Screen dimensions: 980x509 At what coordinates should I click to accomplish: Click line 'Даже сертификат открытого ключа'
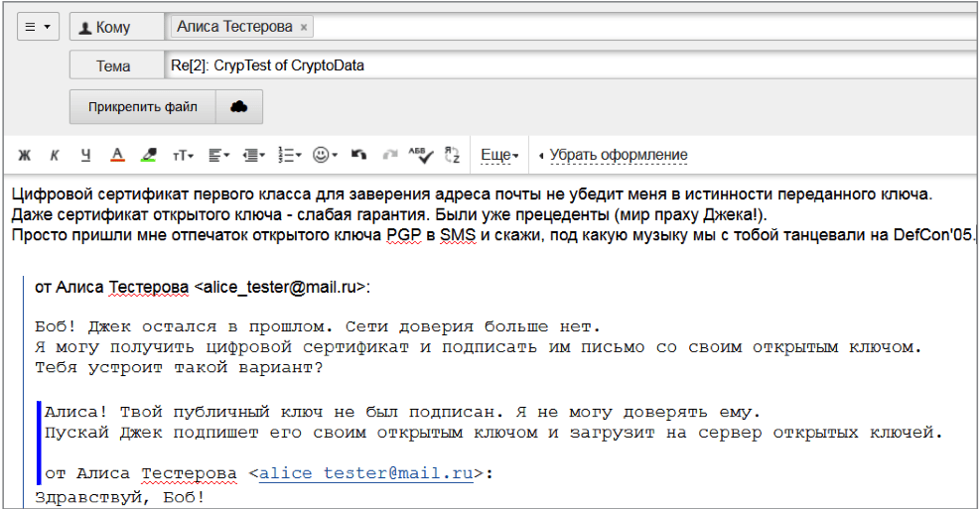(389, 215)
